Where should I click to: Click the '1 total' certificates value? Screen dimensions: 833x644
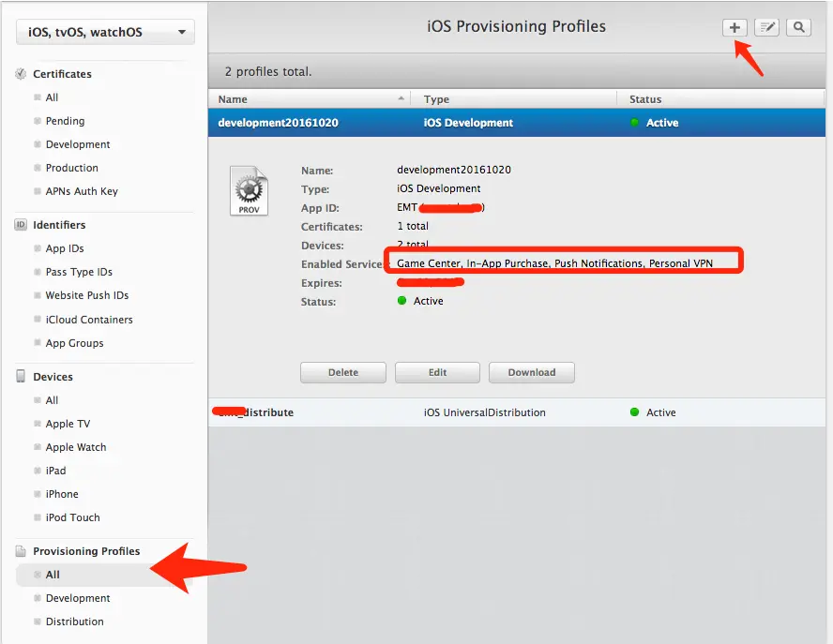(x=413, y=226)
